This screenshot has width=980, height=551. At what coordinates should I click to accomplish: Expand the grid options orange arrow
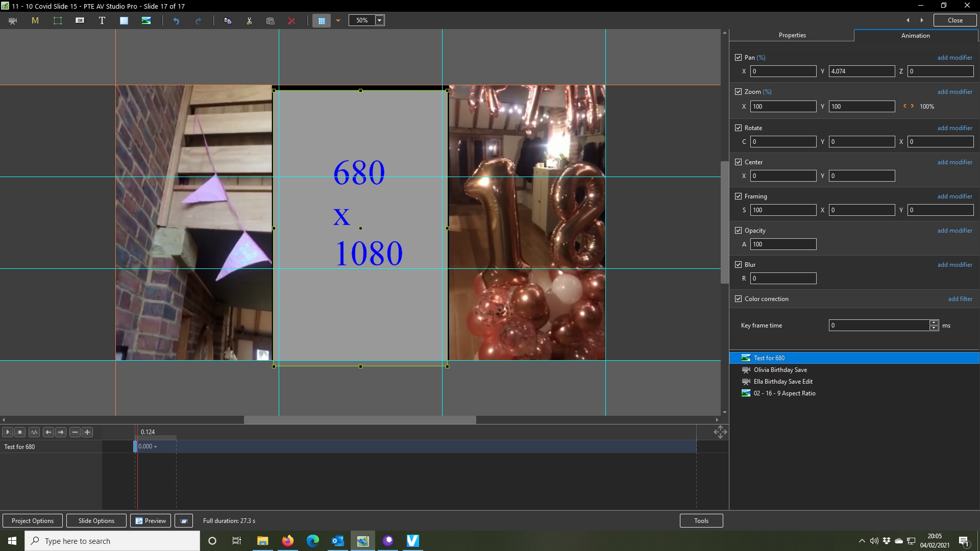[x=338, y=21]
